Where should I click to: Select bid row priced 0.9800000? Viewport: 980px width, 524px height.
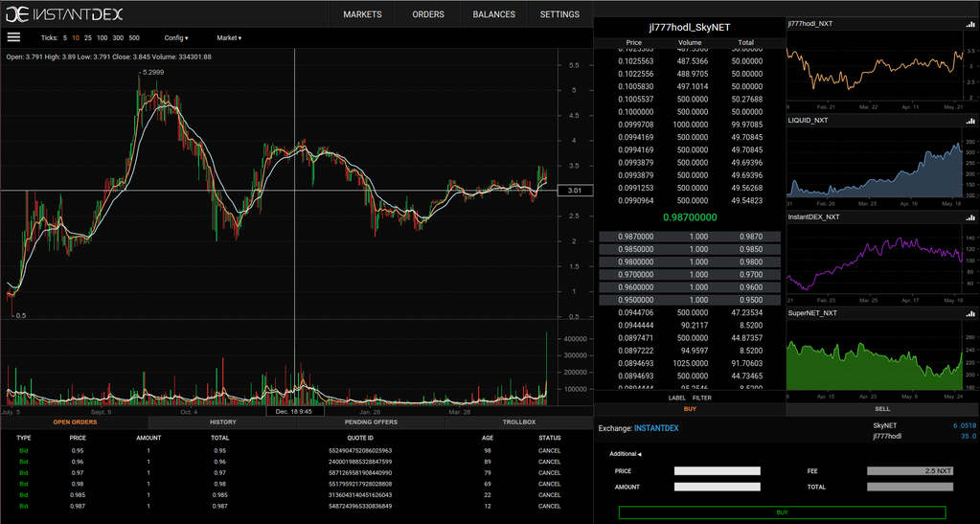coord(690,262)
